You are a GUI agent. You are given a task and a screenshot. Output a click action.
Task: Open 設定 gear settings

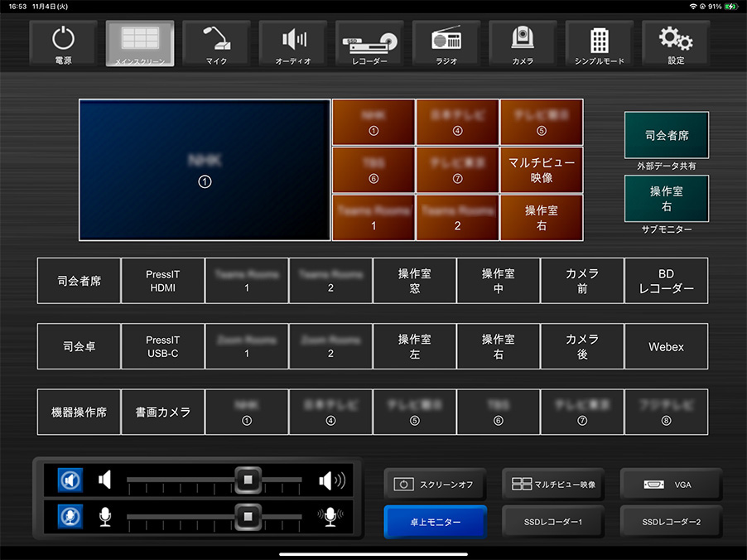click(x=676, y=43)
